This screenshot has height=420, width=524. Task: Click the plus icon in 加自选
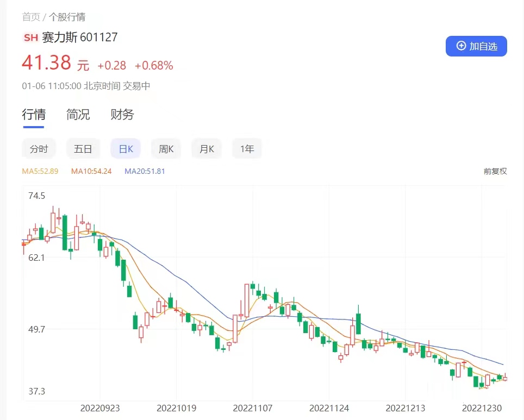[461, 46]
